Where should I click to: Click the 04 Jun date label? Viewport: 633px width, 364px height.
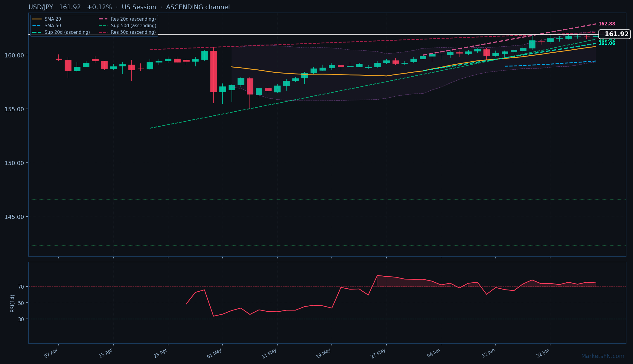433,353
